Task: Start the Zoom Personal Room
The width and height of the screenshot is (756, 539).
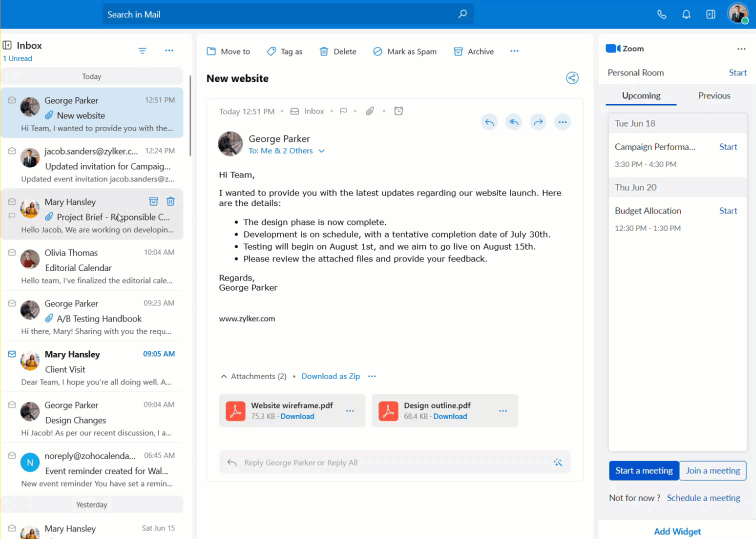Action: pyautogui.click(x=737, y=72)
